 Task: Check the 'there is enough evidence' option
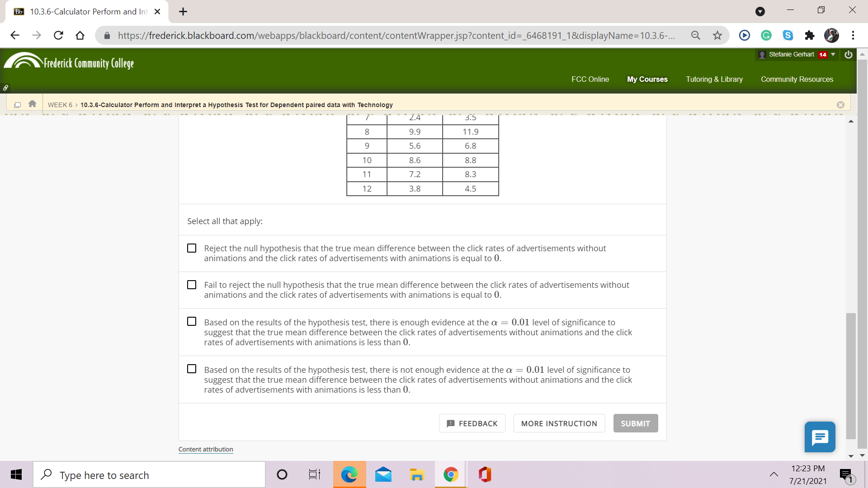tap(192, 322)
